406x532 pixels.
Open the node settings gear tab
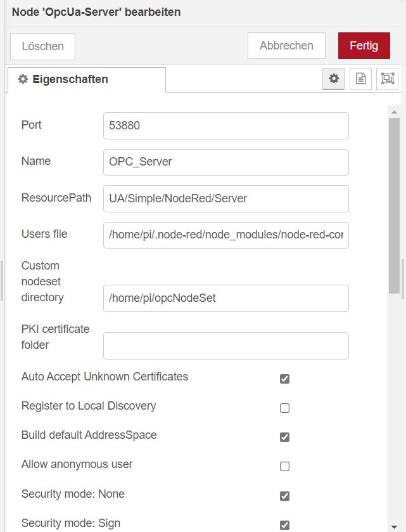click(x=333, y=79)
